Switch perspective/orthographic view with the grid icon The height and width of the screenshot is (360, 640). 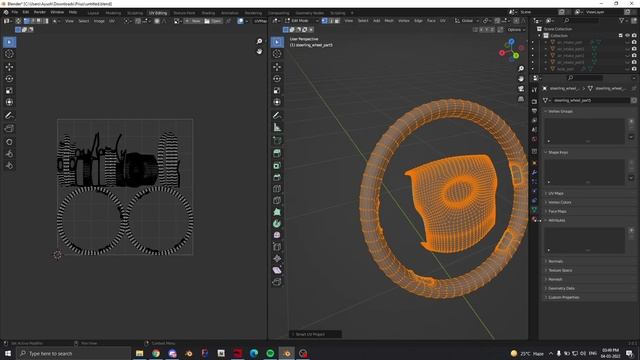[x=521, y=99]
